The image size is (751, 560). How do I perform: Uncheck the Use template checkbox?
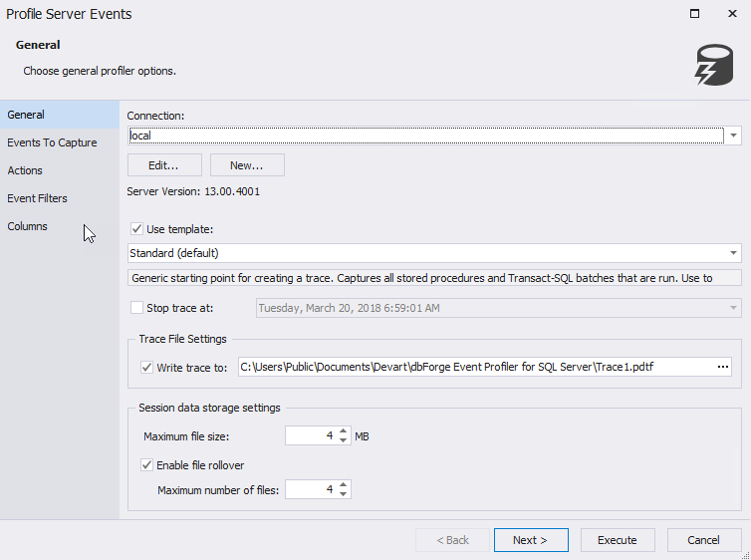[137, 229]
